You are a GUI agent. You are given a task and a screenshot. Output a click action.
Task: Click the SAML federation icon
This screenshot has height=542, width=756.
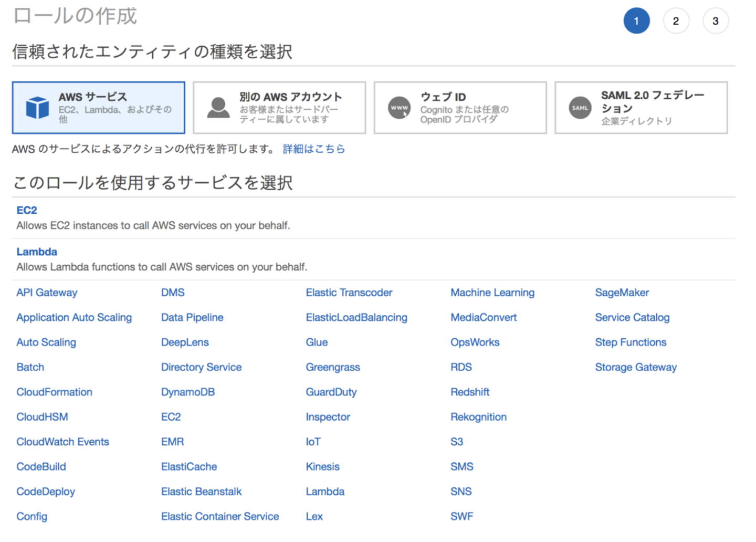580,108
